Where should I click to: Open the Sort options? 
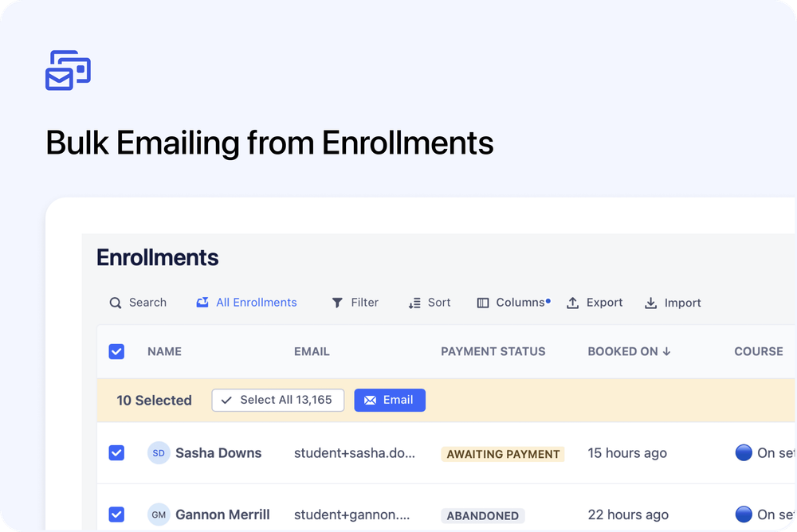429,303
